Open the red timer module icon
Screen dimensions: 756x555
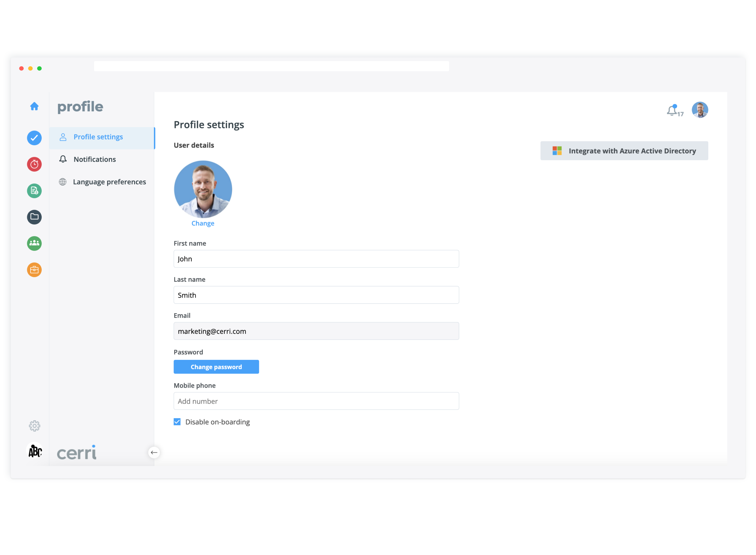[x=34, y=164]
